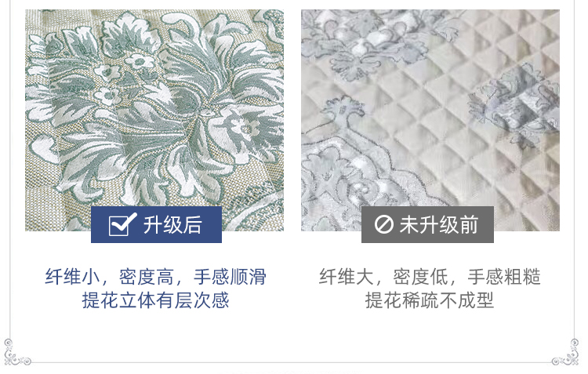Click the phrase 手感粗糙 in gray caption
The width and height of the screenshot is (588, 374).
coord(504,277)
